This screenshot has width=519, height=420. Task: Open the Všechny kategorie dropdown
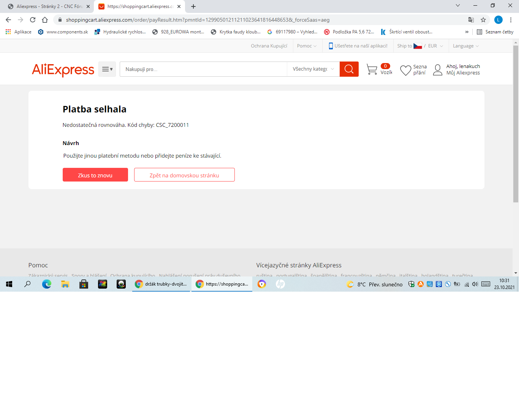pyautogui.click(x=313, y=69)
